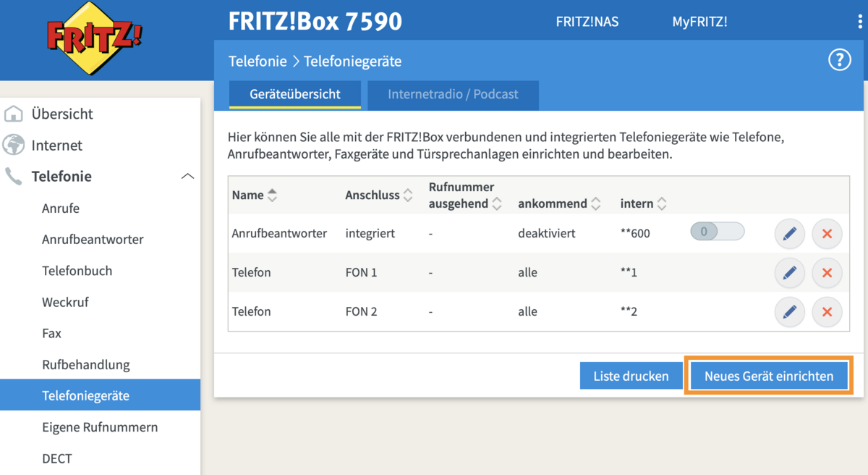Sort the table by Anschluss column

(408, 196)
